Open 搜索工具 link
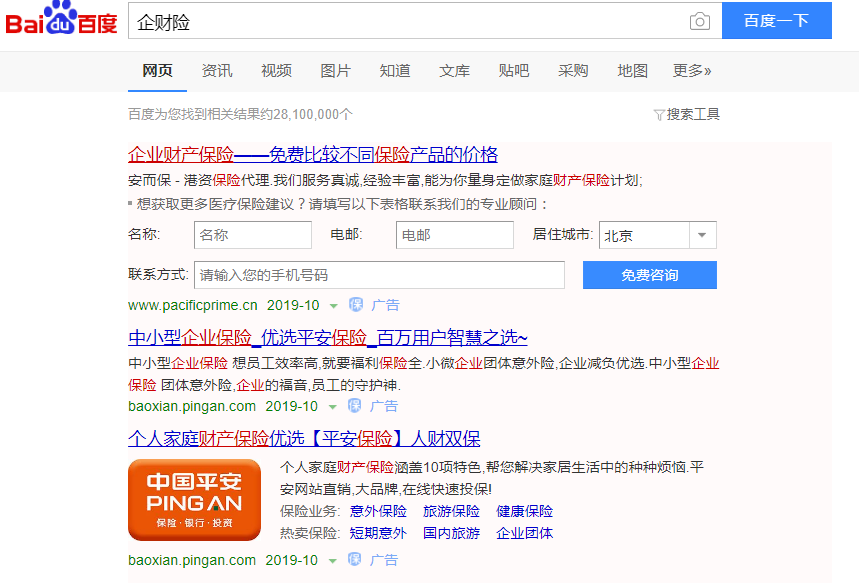 coord(693,115)
